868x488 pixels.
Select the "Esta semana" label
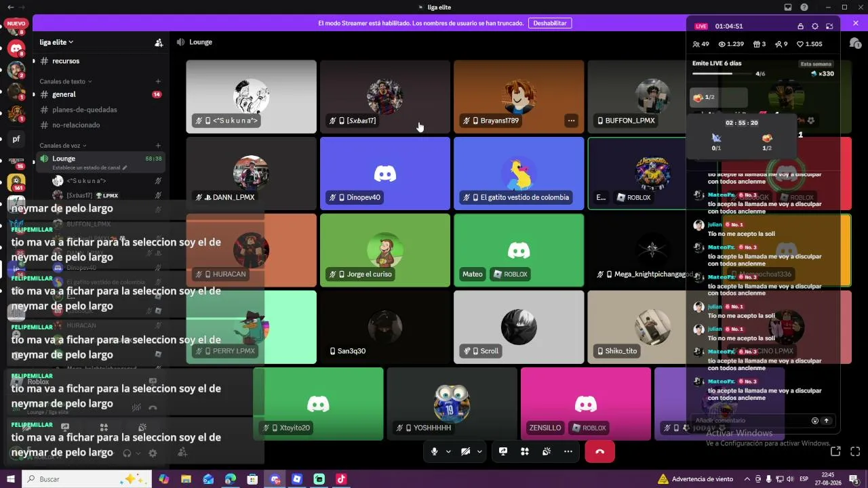(815, 64)
